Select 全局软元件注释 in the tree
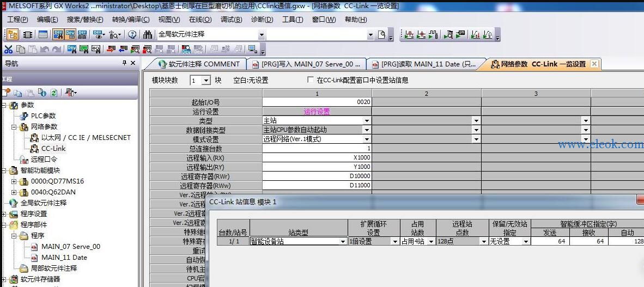 tap(44, 203)
